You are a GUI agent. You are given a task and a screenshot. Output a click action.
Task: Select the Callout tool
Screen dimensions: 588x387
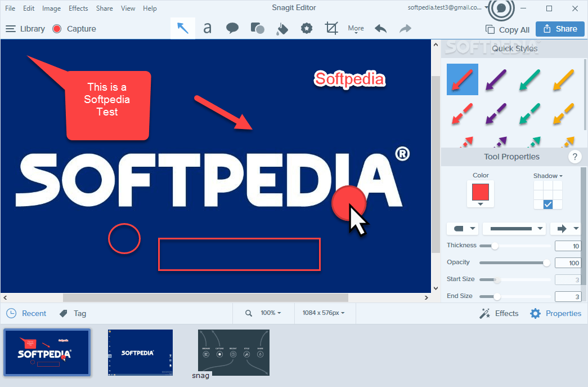tap(232, 28)
